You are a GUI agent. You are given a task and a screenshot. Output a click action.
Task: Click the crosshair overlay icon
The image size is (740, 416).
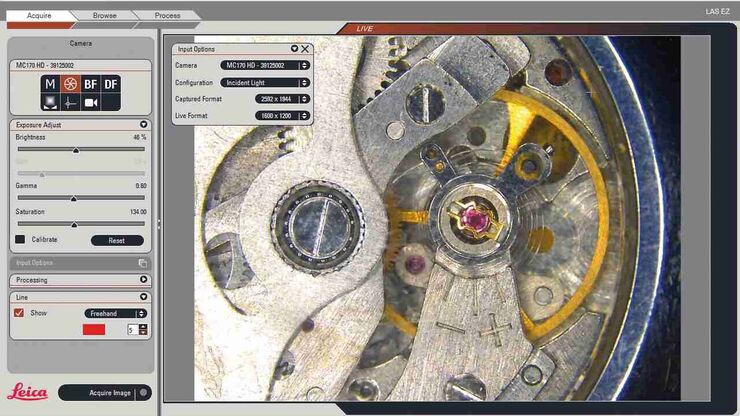pyautogui.click(x=70, y=102)
